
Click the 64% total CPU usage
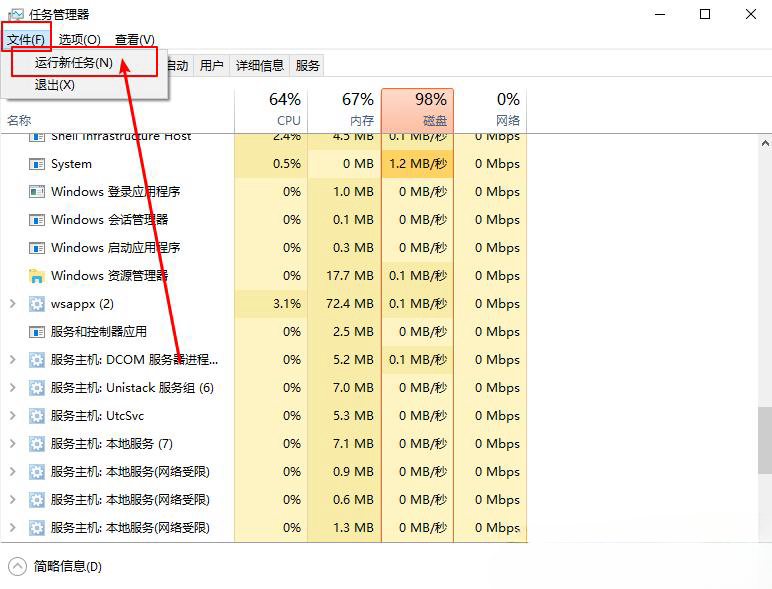285,99
